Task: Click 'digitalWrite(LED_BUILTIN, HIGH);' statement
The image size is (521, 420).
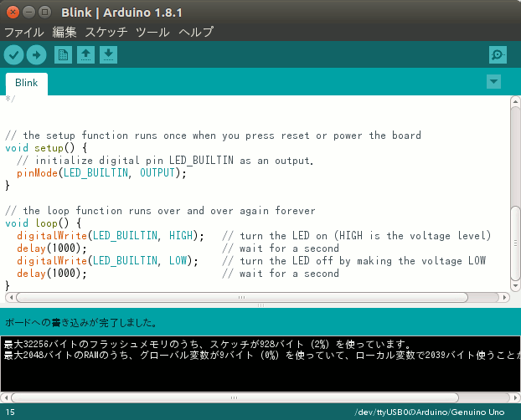Action: 111,235
